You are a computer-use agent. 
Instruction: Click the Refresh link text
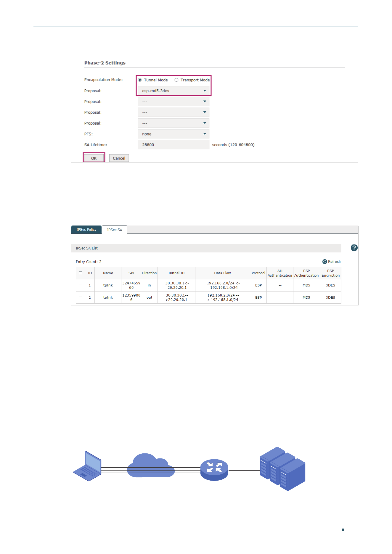pos(334,262)
